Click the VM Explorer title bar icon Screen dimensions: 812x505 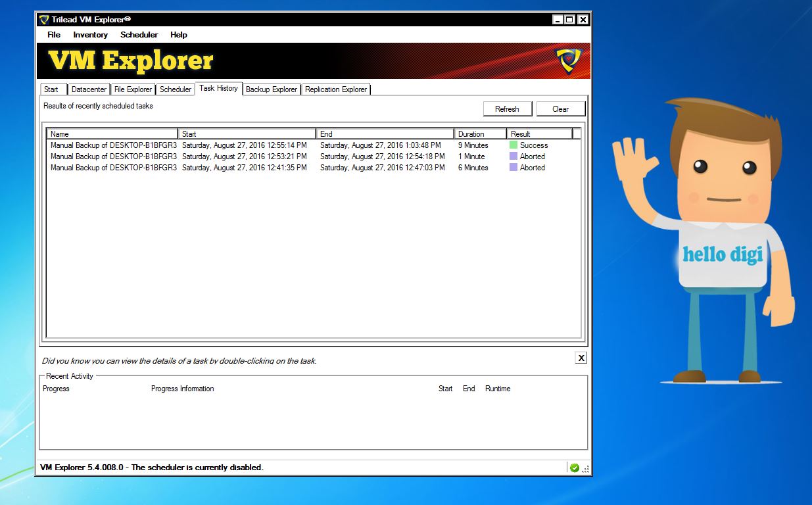[44, 19]
